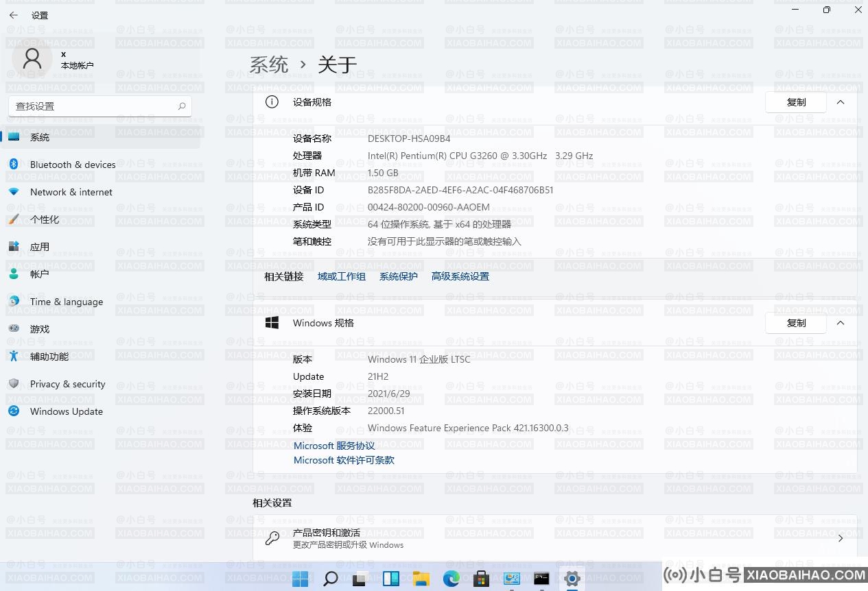Copy Windows specifications with 复制 button
The height and width of the screenshot is (591, 868).
click(796, 323)
